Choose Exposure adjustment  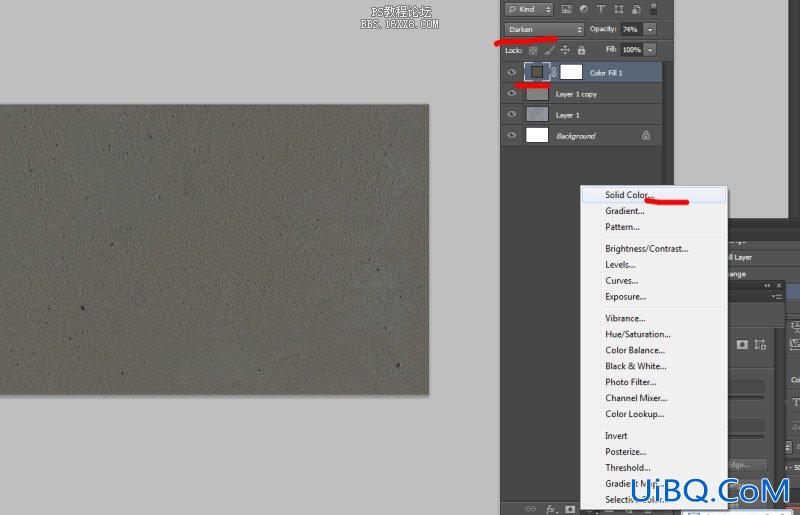(x=654, y=297)
